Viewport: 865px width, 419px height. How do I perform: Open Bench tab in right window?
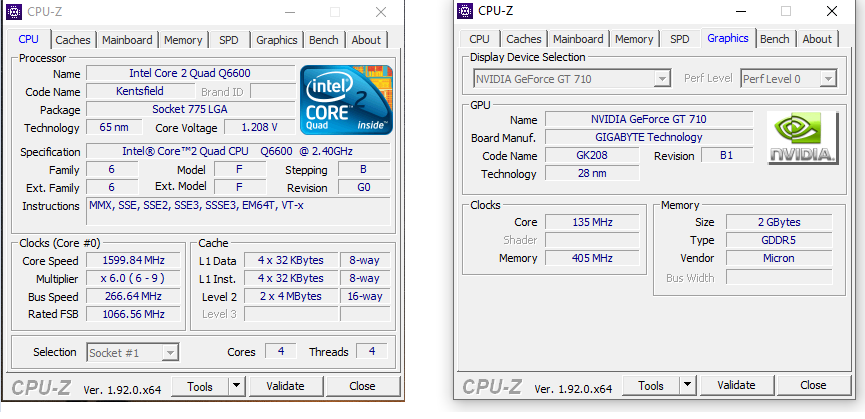775,39
